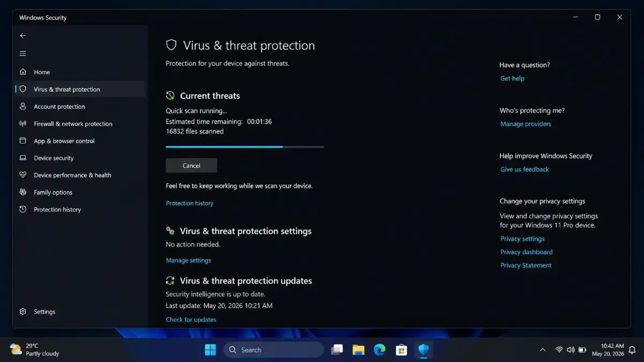Open the Privacy Statement link
This screenshot has height=362, width=644.
pyautogui.click(x=526, y=265)
